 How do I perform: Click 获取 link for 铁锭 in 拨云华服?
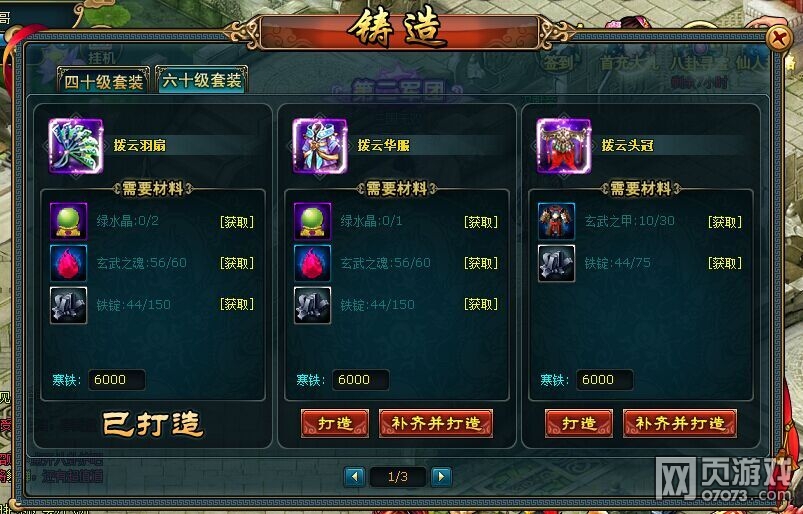click(481, 304)
